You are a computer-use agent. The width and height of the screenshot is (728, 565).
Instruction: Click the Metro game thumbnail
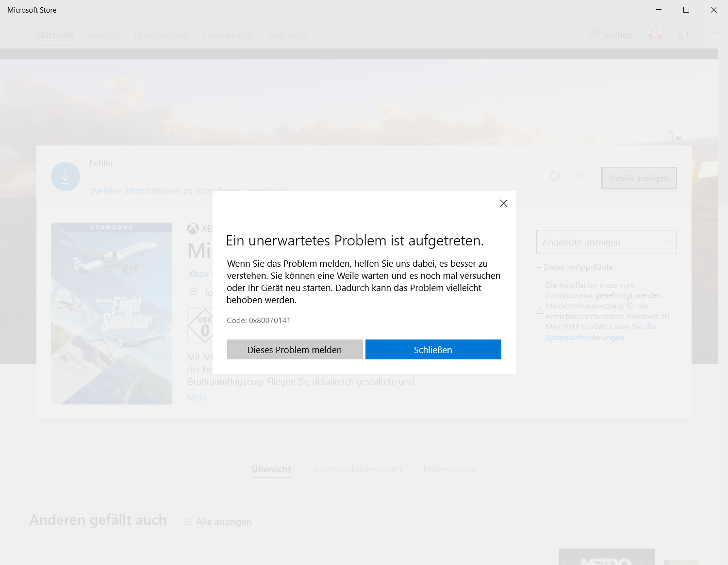point(607,557)
